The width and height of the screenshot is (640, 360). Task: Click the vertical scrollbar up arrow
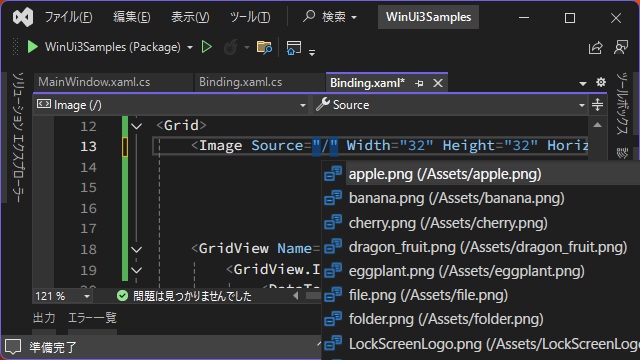598,125
